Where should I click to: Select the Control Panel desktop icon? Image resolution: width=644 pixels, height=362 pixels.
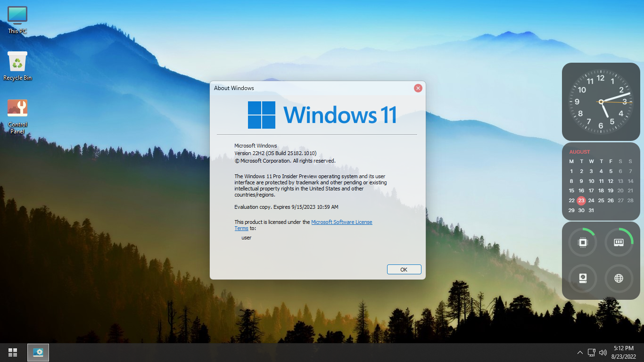pyautogui.click(x=17, y=116)
